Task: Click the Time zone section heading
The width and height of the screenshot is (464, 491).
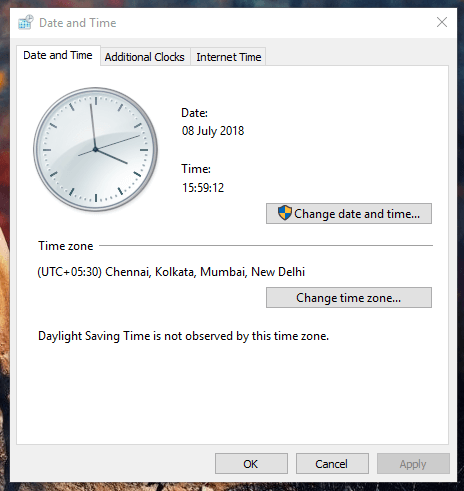Action: coord(66,246)
